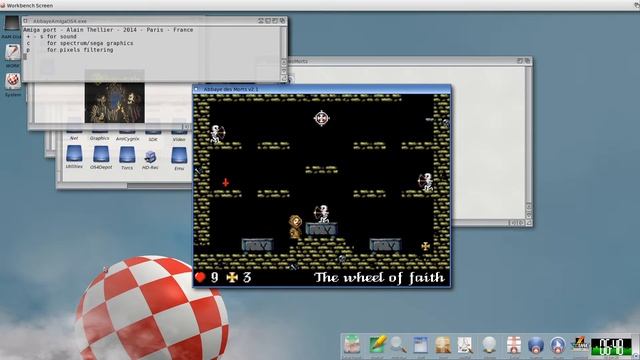Click first dock icon with green top
Image resolution: width=640 pixels, height=360 pixels.
pos(351,345)
